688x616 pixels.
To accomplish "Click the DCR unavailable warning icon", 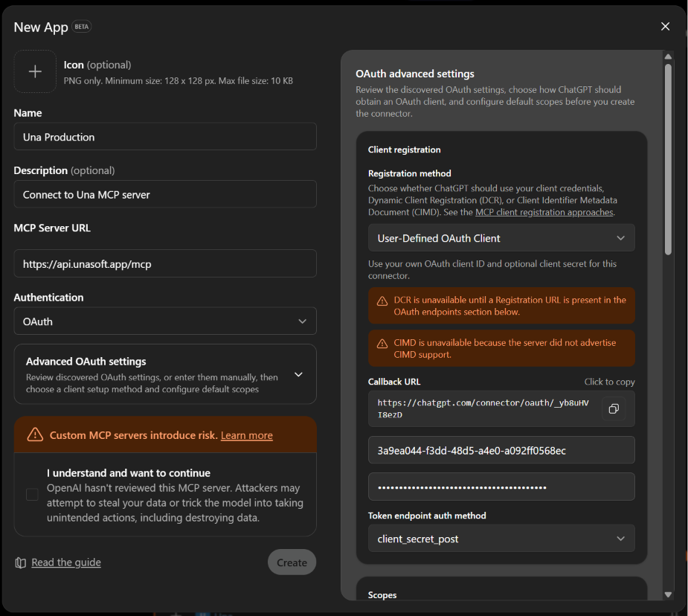I will pos(382,301).
